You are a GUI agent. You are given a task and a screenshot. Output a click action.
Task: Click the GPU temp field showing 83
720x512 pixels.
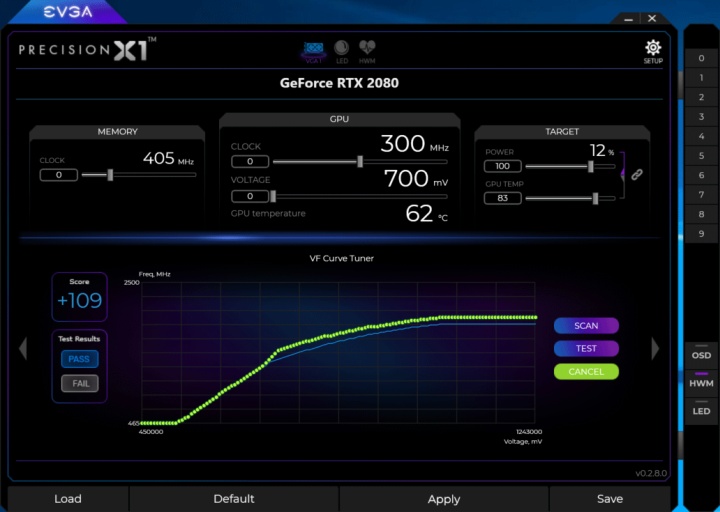pos(502,198)
